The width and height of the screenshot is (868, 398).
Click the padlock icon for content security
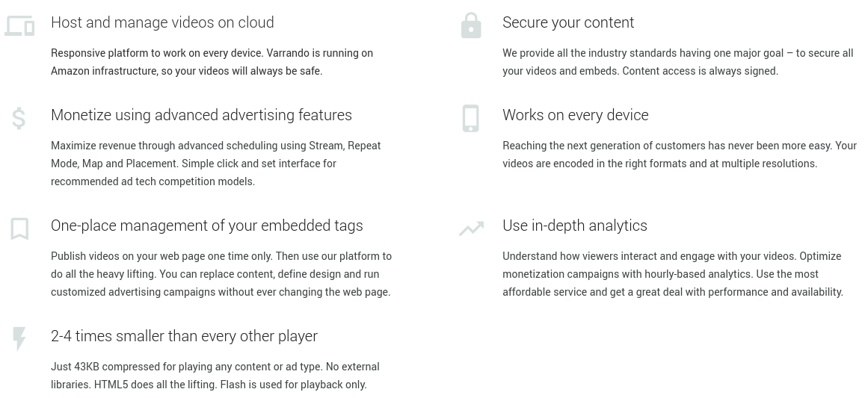(471, 25)
